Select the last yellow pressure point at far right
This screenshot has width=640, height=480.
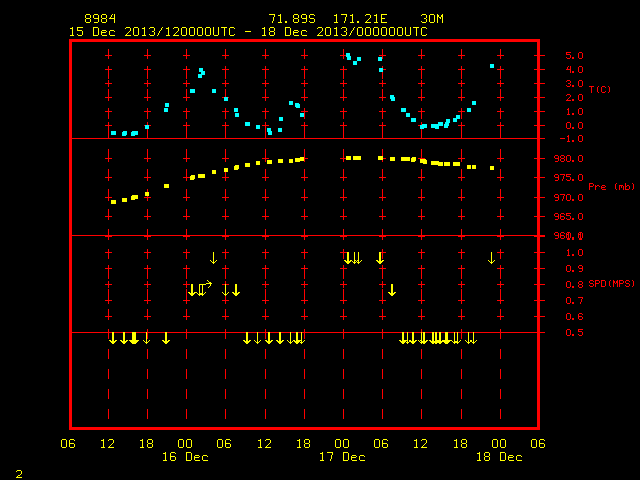tap(492, 168)
